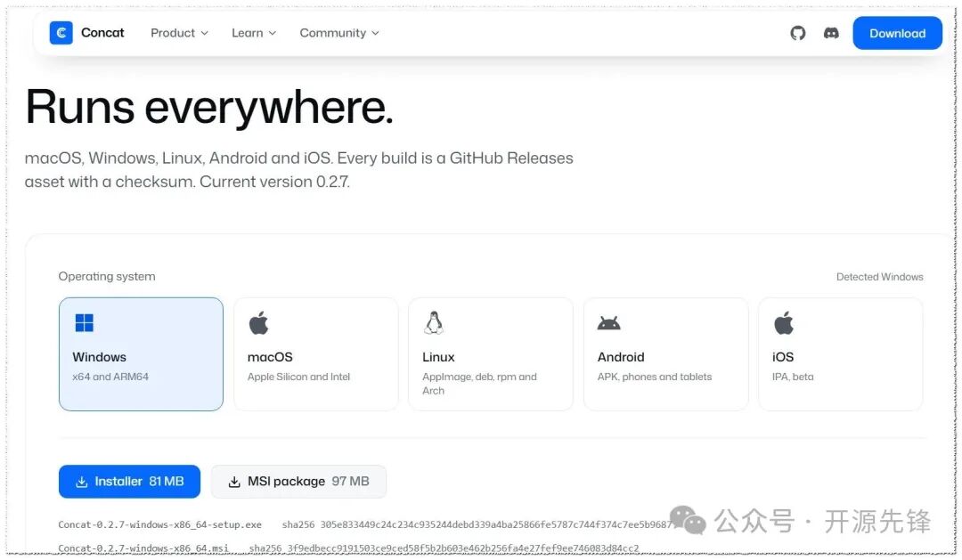
Task: Select the Android operating system card
Action: 665,354
